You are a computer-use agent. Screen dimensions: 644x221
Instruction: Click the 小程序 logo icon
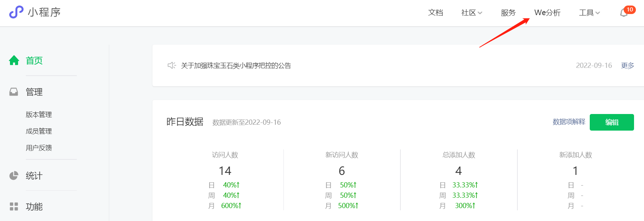click(16, 12)
